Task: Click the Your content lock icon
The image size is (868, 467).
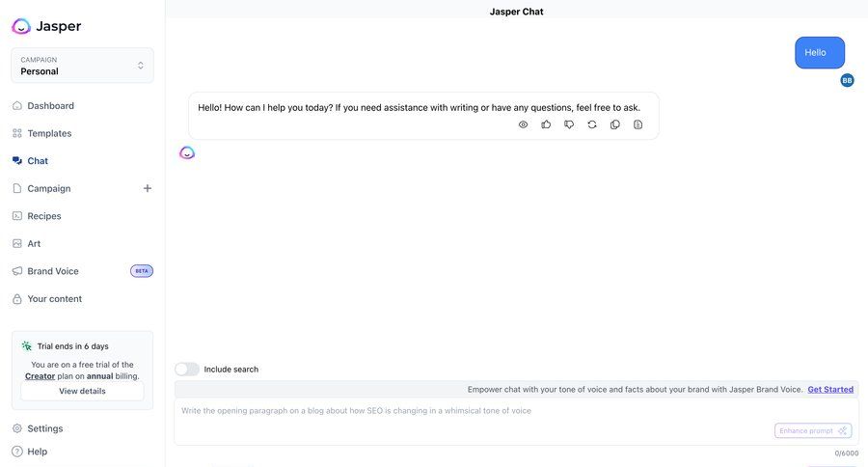Action: coord(17,299)
